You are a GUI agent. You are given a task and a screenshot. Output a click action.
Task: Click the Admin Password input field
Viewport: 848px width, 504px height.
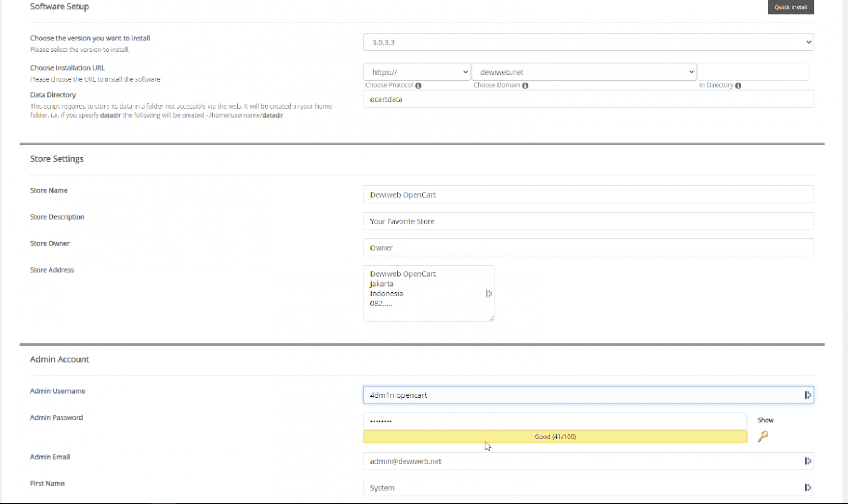coord(555,421)
